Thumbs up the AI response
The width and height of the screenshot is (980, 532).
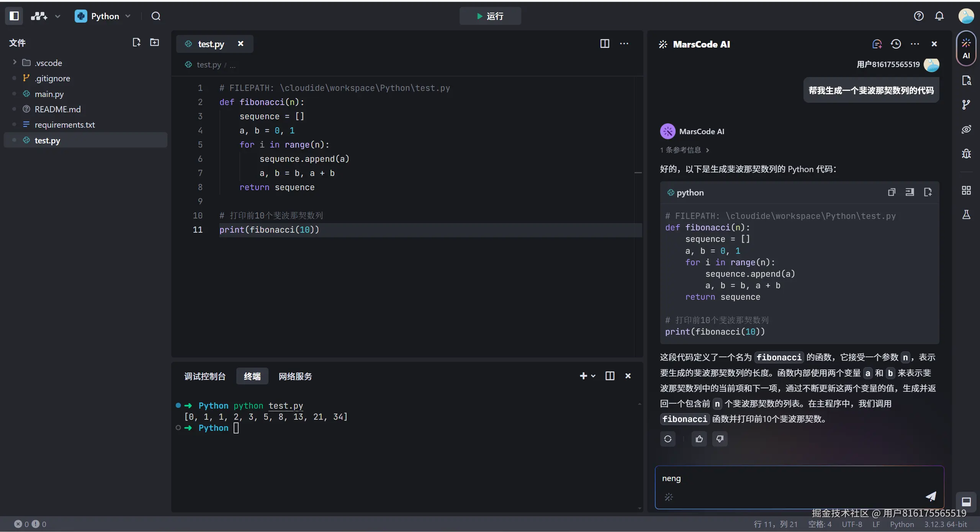[x=699, y=439]
